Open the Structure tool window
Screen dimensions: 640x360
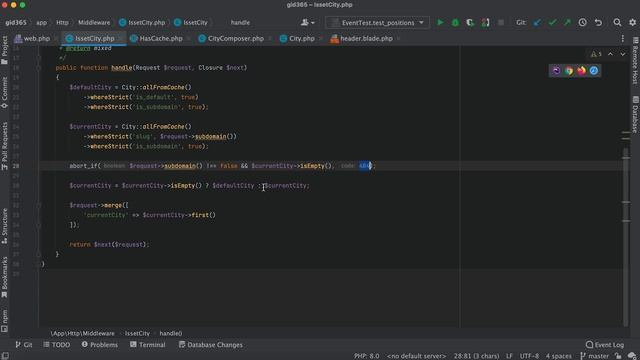coord(4,226)
